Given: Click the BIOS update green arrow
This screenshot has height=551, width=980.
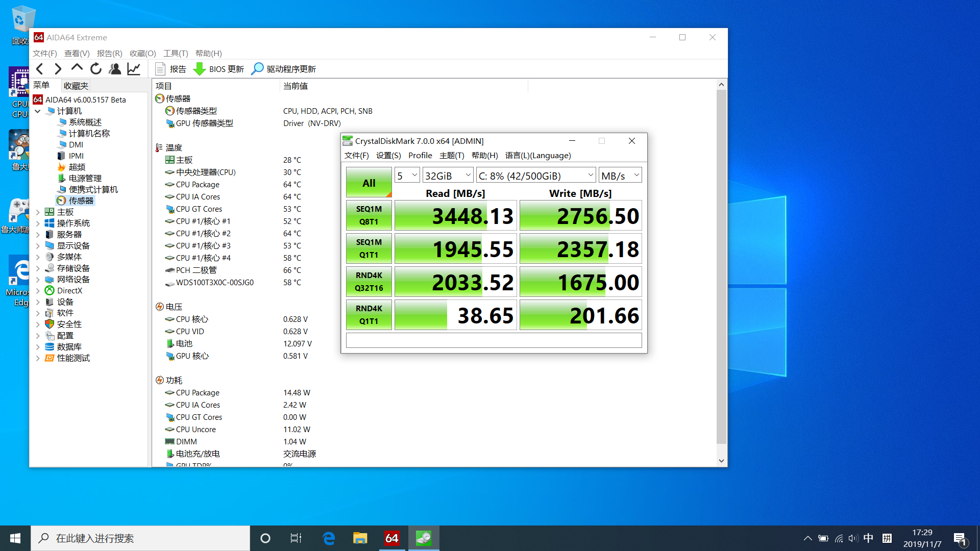Looking at the screenshot, I should (200, 69).
